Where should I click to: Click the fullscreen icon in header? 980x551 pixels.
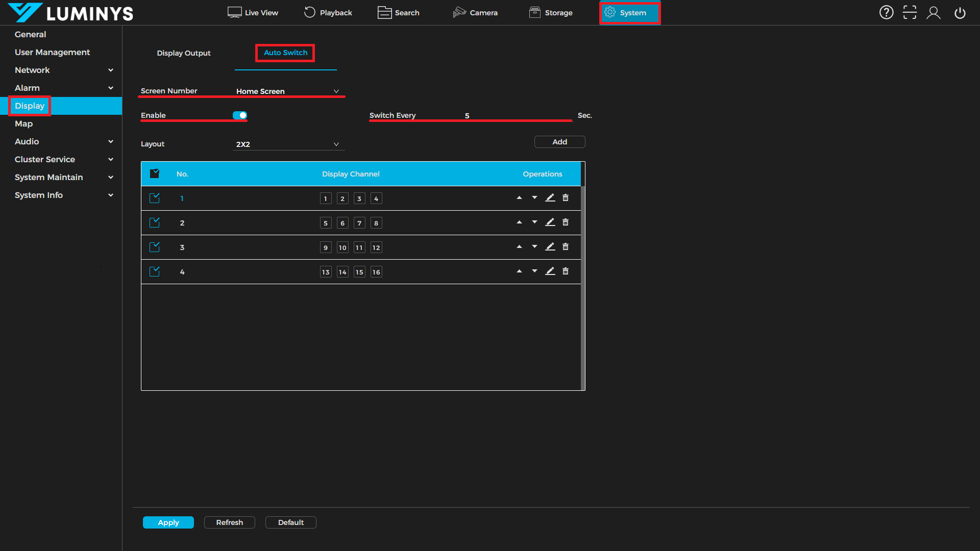pos(910,12)
